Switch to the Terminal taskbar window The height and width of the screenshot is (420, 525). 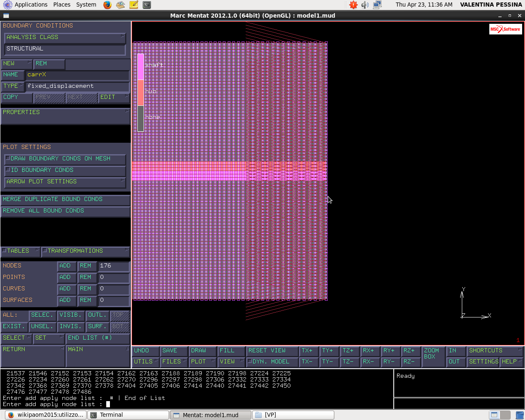(129, 415)
